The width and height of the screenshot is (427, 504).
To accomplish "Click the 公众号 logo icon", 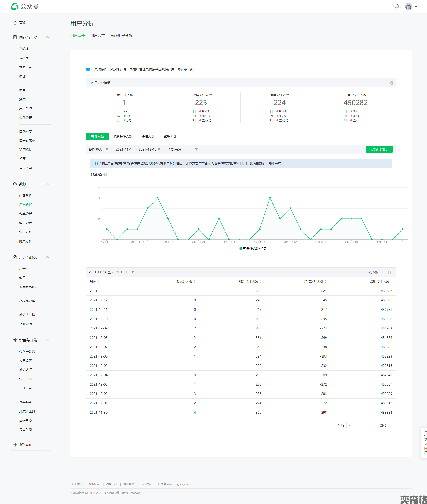I will click(15, 6).
